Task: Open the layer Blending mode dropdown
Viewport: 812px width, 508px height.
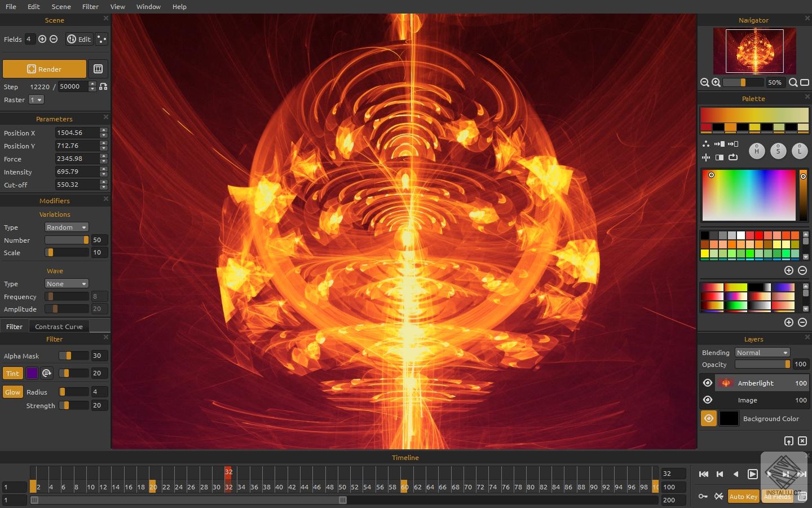Action: [x=762, y=352]
